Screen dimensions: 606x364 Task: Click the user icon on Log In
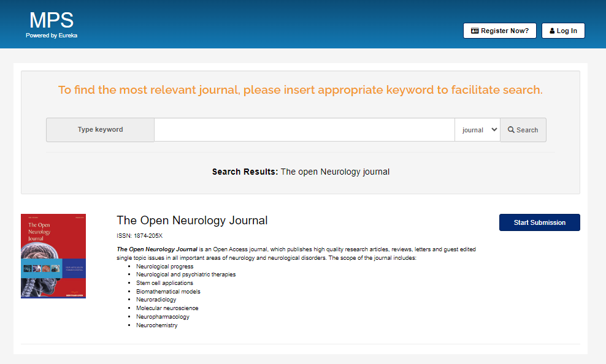(x=552, y=31)
